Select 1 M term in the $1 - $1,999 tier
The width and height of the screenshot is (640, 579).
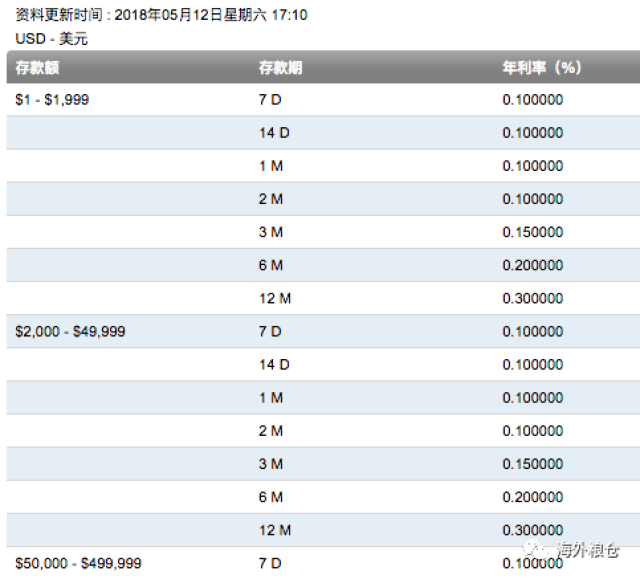click(271, 166)
